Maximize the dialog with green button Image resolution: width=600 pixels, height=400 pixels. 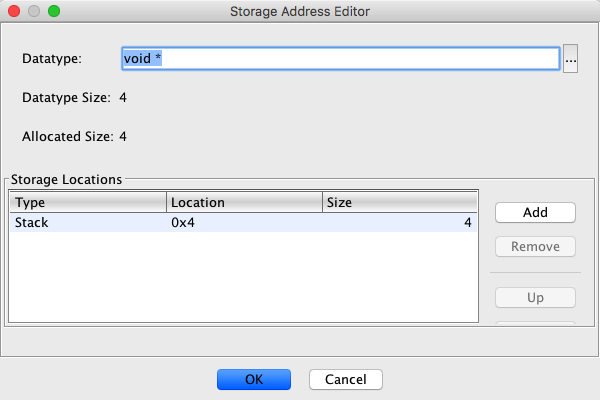pyautogui.click(x=54, y=12)
